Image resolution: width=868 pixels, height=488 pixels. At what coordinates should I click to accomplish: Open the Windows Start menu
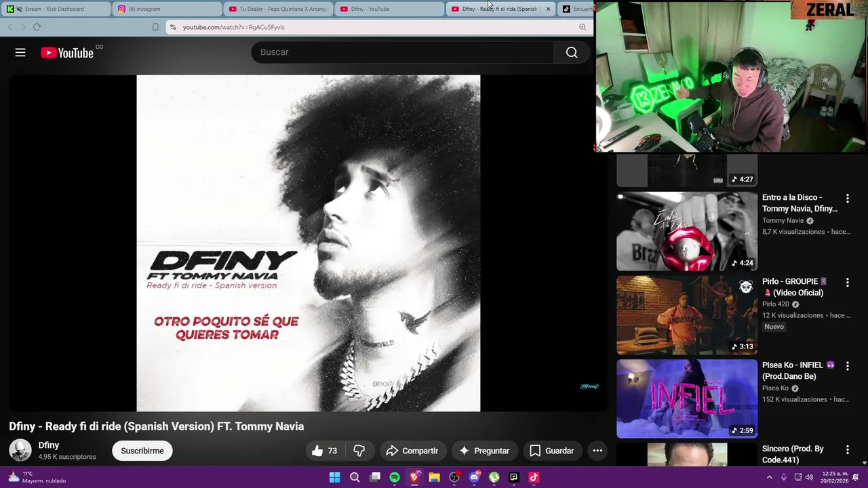(334, 477)
